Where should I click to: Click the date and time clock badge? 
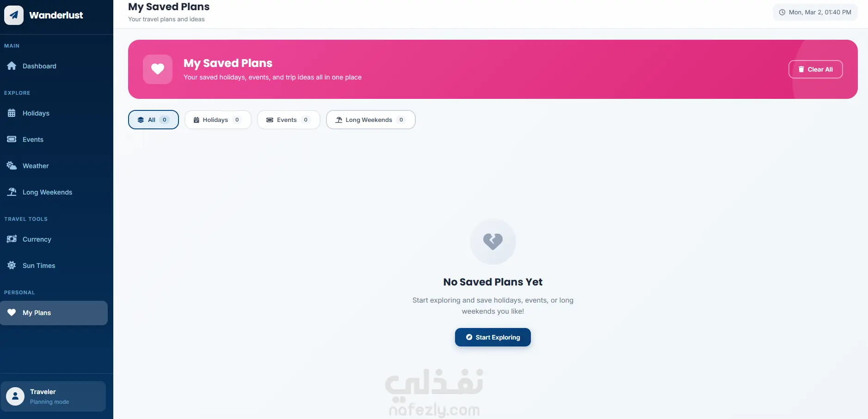coord(815,12)
